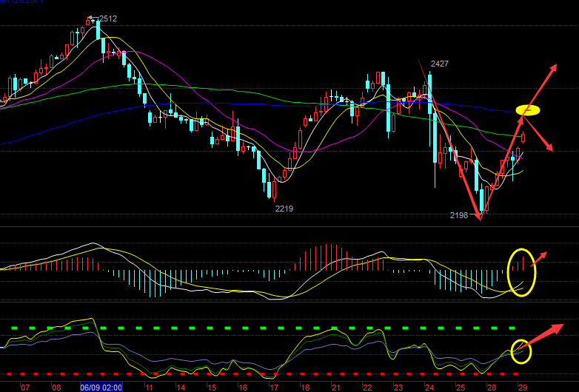Select the 2512 peak price label
579x392 pixels.
[108, 18]
